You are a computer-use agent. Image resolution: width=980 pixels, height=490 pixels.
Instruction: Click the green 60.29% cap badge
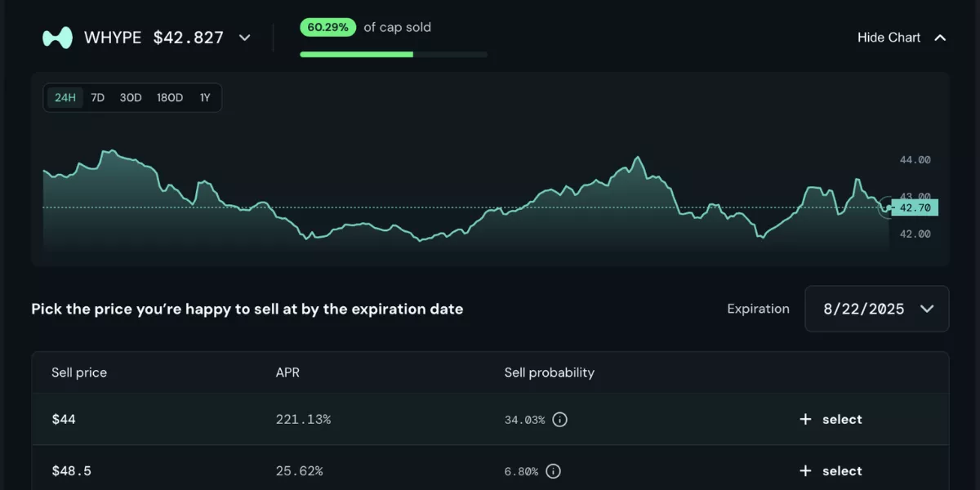[327, 27]
